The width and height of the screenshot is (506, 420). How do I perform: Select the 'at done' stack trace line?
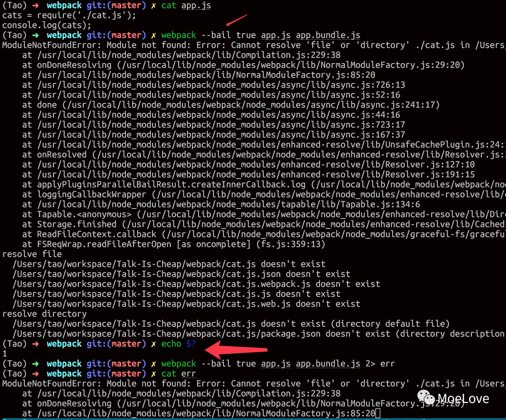coord(231,105)
